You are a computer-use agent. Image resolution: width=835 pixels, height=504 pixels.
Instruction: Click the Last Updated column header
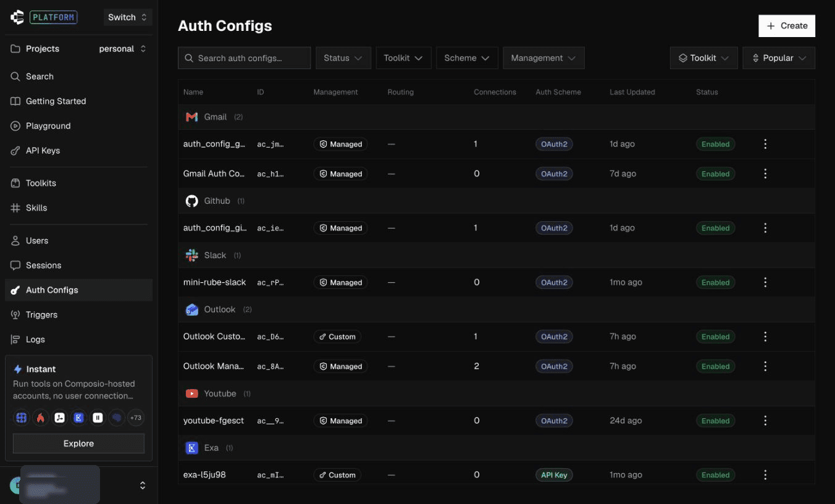(632, 92)
